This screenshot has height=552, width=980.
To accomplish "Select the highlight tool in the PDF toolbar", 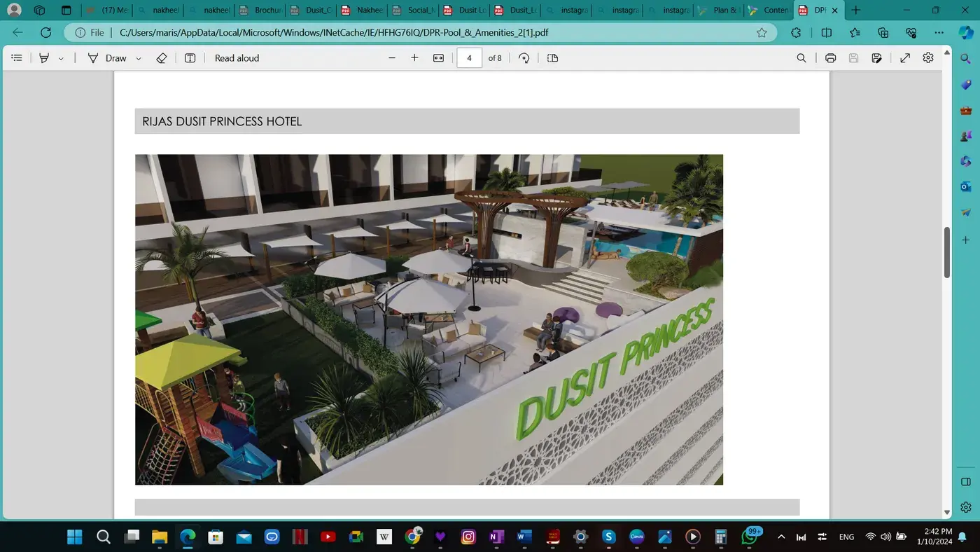I will point(44,58).
